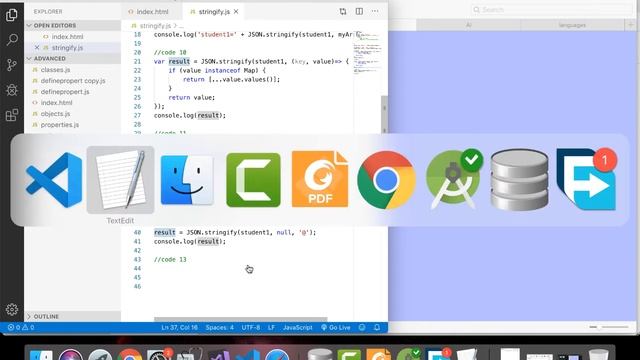Select the database app in app switcher
The image size is (640, 360).
pyautogui.click(x=519, y=180)
